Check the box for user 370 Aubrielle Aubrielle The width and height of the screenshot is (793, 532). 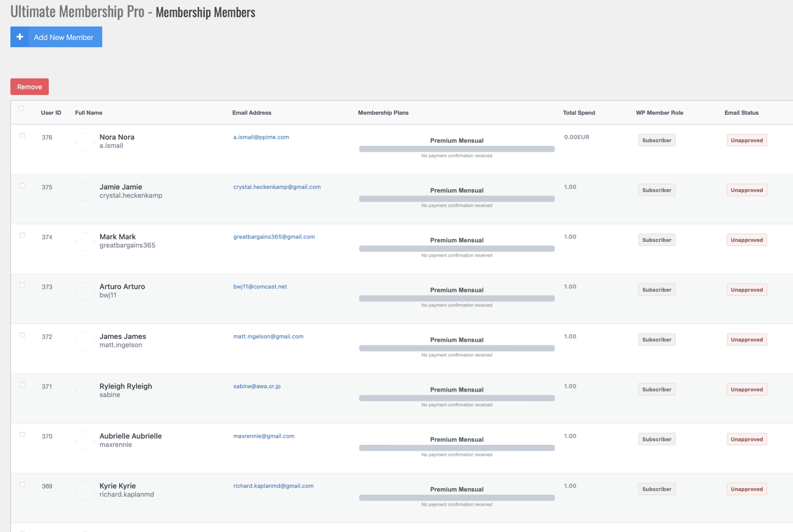22,434
